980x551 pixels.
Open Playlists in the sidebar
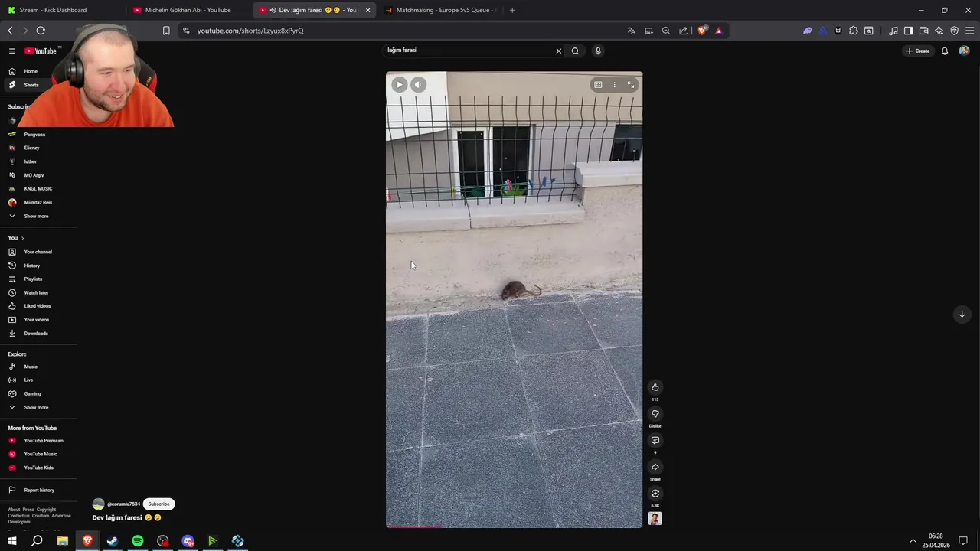pyautogui.click(x=33, y=279)
